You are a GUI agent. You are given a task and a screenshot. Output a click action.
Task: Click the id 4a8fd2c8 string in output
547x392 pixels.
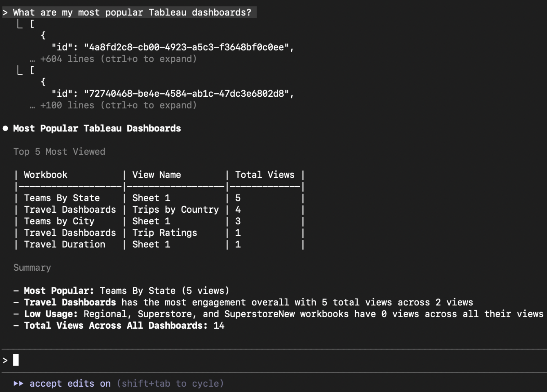[x=186, y=47]
